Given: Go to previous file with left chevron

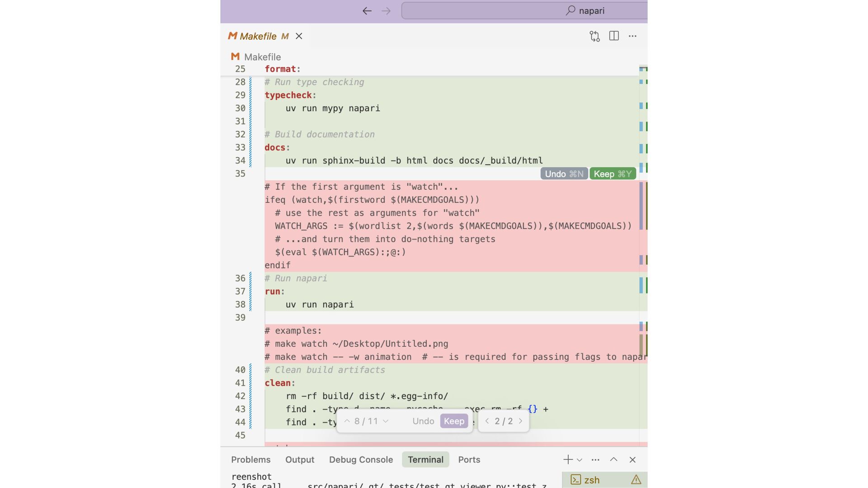Looking at the screenshot, I should [x=487, y=421].
